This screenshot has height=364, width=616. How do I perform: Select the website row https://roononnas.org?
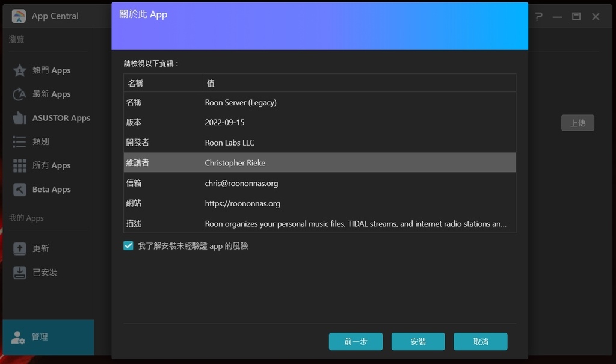click(x=320, y=203)
